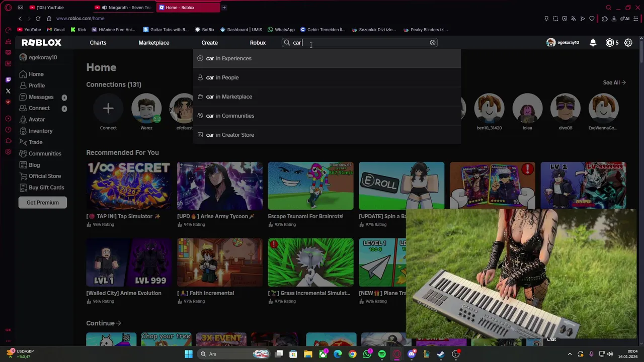Select 'car in Experiences' suggestion
644x362 pixels.
(x=327, y=58)
